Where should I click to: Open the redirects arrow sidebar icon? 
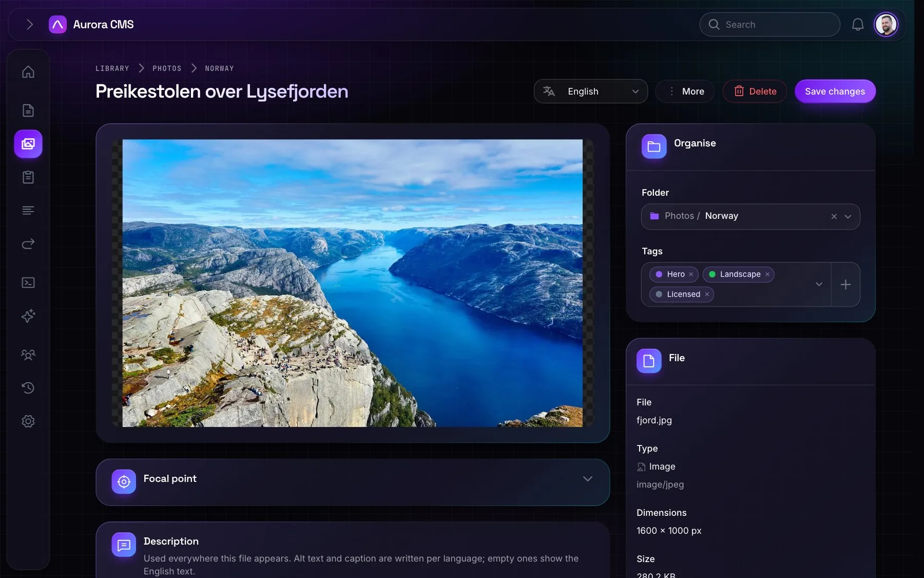coord(28,244)
